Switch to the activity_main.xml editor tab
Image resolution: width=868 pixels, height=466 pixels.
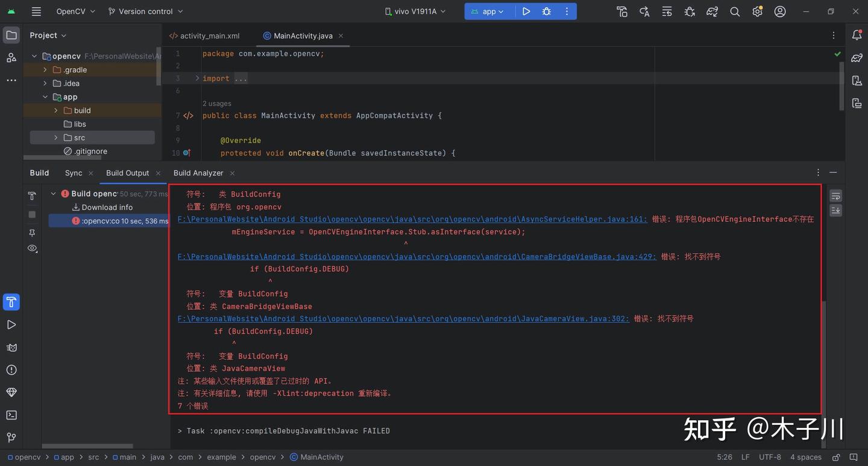[210, 36]
